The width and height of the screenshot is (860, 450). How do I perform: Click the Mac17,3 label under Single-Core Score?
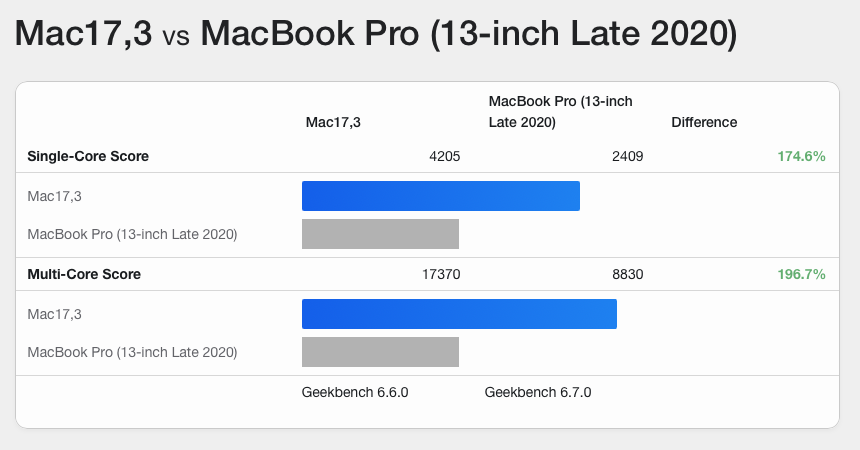[54, 196]
